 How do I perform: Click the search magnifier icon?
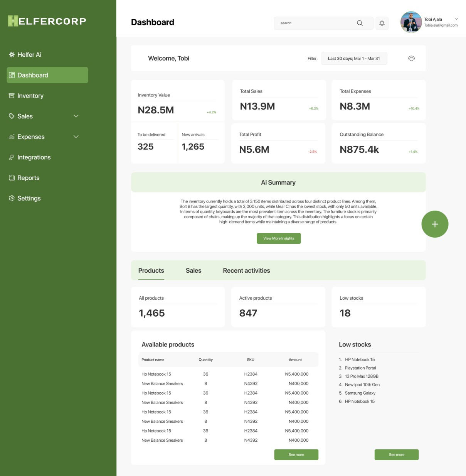coord(360,23)
